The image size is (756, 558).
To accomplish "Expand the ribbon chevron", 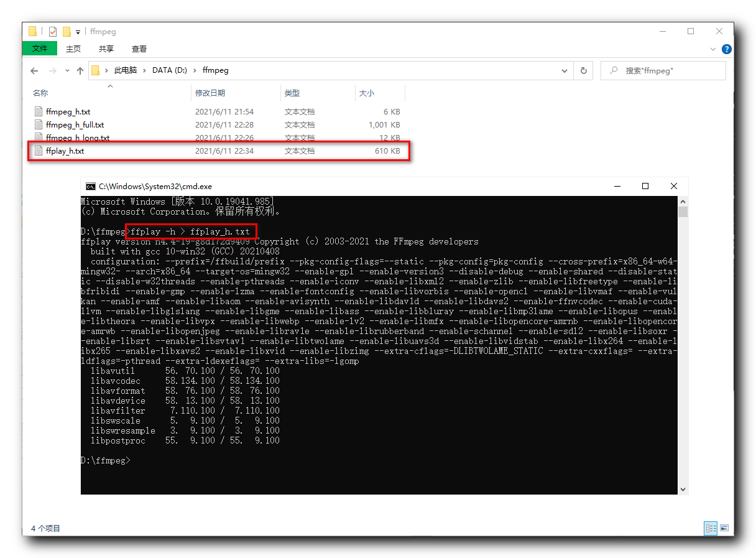I will 713,49.
